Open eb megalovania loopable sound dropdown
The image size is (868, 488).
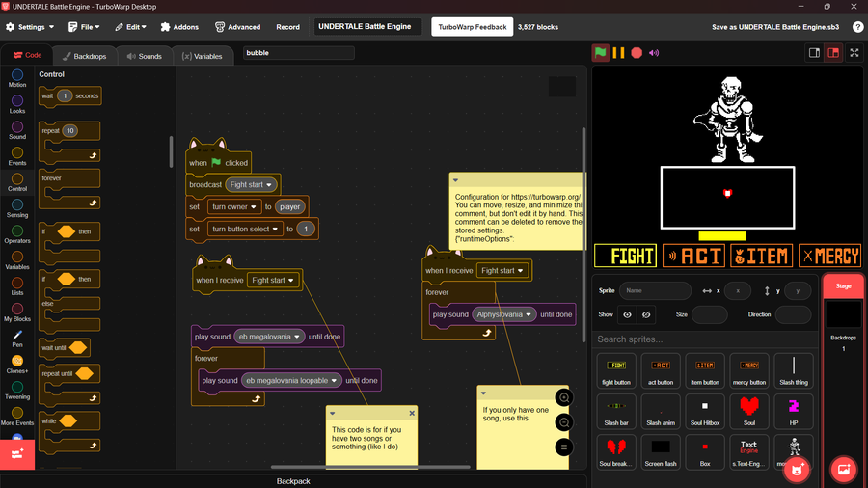(291, 381)
